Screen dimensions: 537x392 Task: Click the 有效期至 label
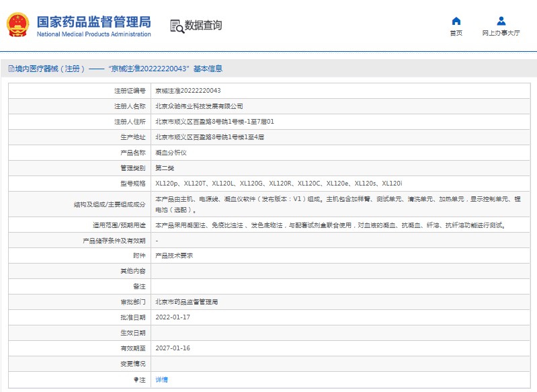coord(133,348)
